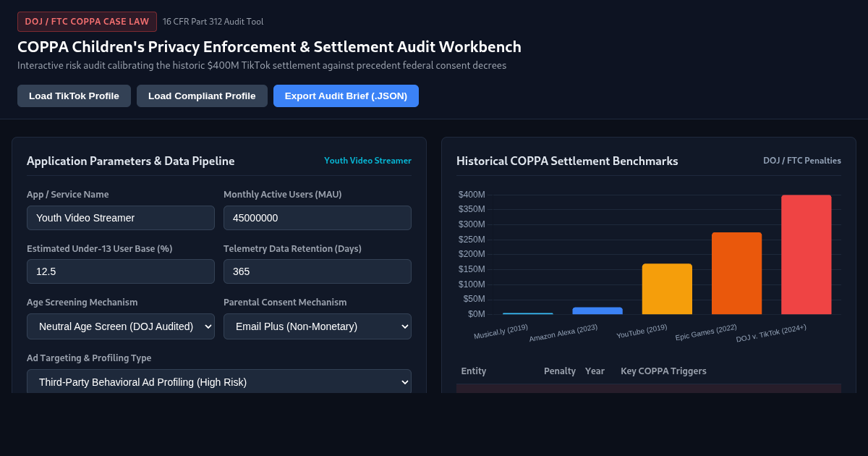This screenshot has height=456, width=868.
Task: Click the $200M axis label
Action: (x=472, y=254)
